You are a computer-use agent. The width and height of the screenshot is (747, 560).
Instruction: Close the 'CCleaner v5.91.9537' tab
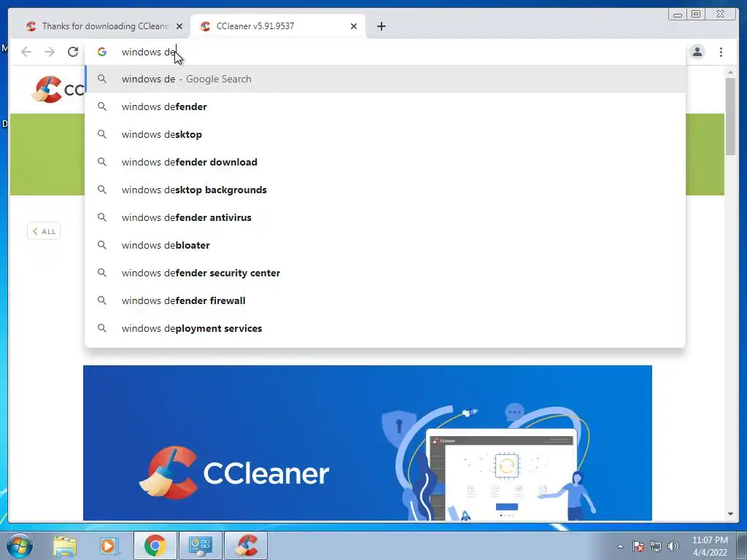354,26
